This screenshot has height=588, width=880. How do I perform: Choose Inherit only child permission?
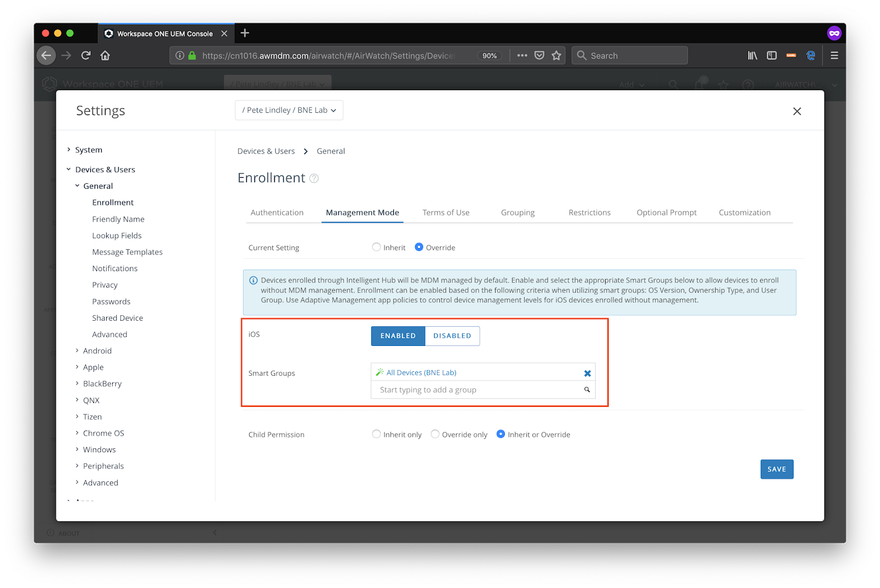point(376,434)
